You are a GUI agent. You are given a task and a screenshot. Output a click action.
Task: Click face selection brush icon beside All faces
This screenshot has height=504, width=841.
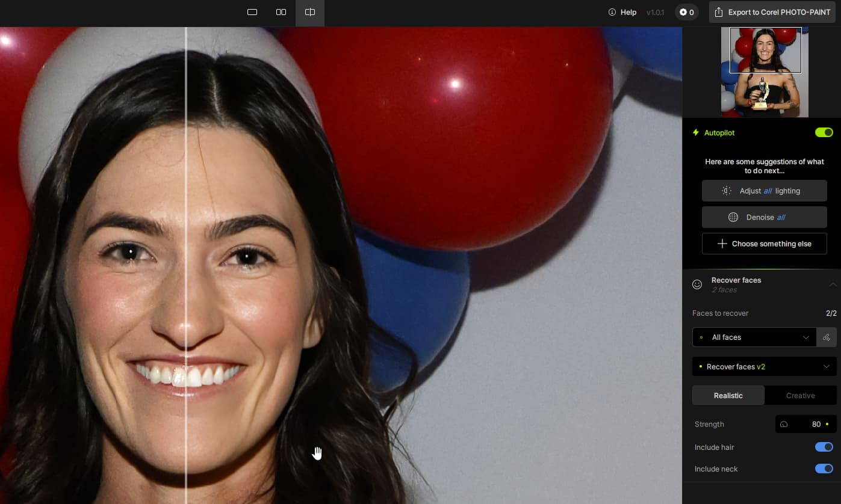826,337
